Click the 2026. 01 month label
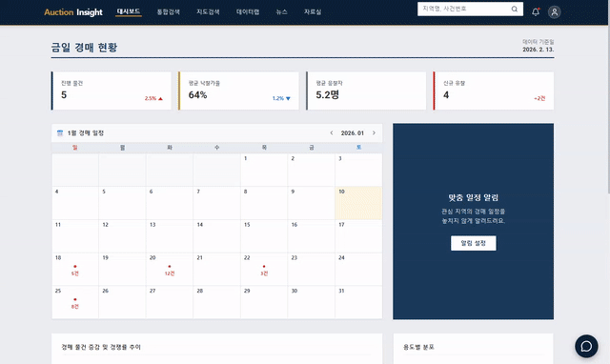Screen dimensions: 610x364 pyautogui.click(x=353, y=133)
